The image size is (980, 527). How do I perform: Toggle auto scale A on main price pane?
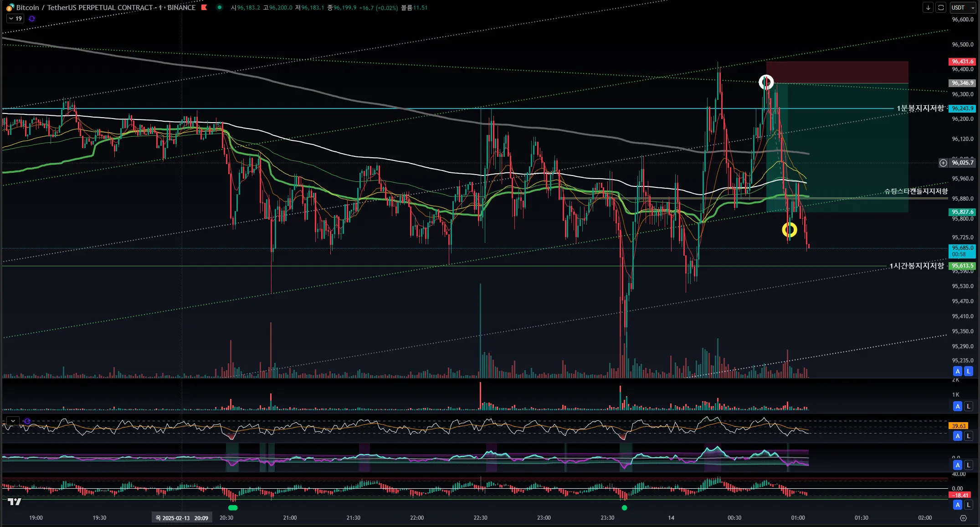(x=958, y=371)
